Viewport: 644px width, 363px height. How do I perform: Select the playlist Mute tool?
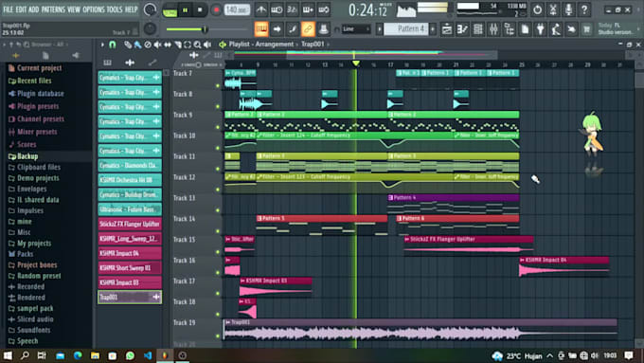(157, 45)
